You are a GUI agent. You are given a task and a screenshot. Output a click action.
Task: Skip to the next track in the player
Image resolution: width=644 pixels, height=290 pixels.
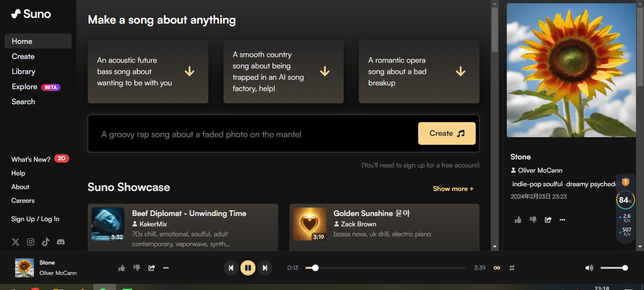(x=265, y=268)
